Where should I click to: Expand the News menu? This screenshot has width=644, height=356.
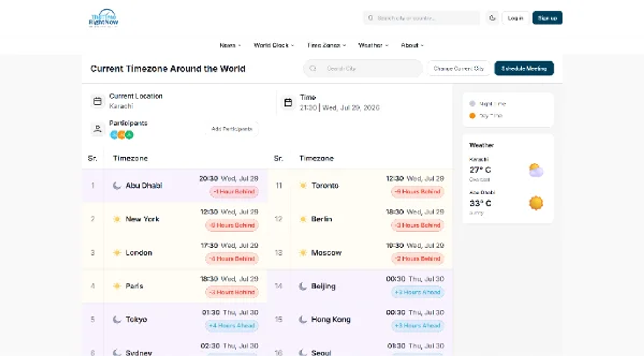click(230, 45)
